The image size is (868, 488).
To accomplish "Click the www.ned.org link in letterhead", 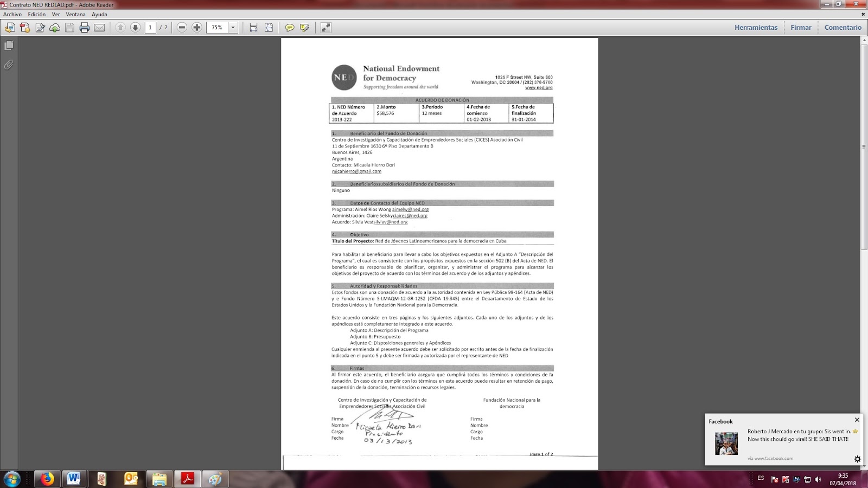I will click(x=539, y=88).
